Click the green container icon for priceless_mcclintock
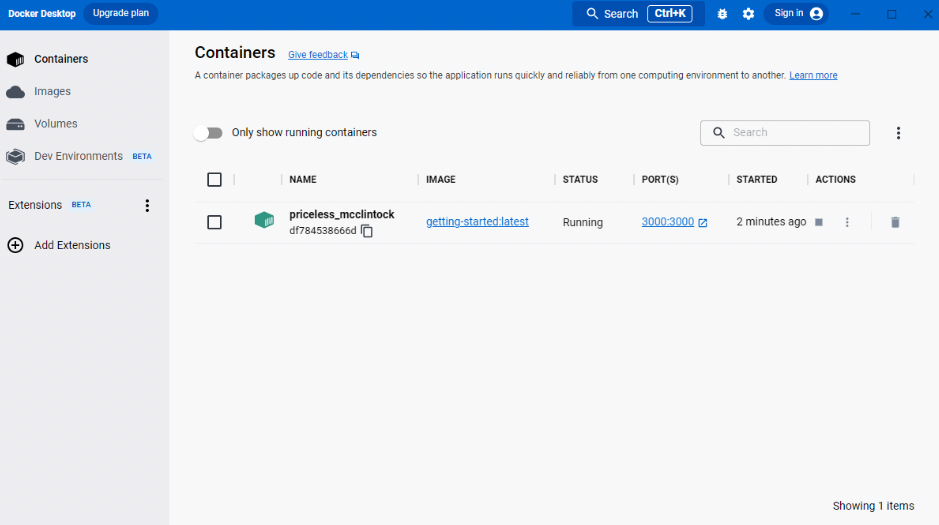This screenshot has height=525, width=939. pos(264,220)
